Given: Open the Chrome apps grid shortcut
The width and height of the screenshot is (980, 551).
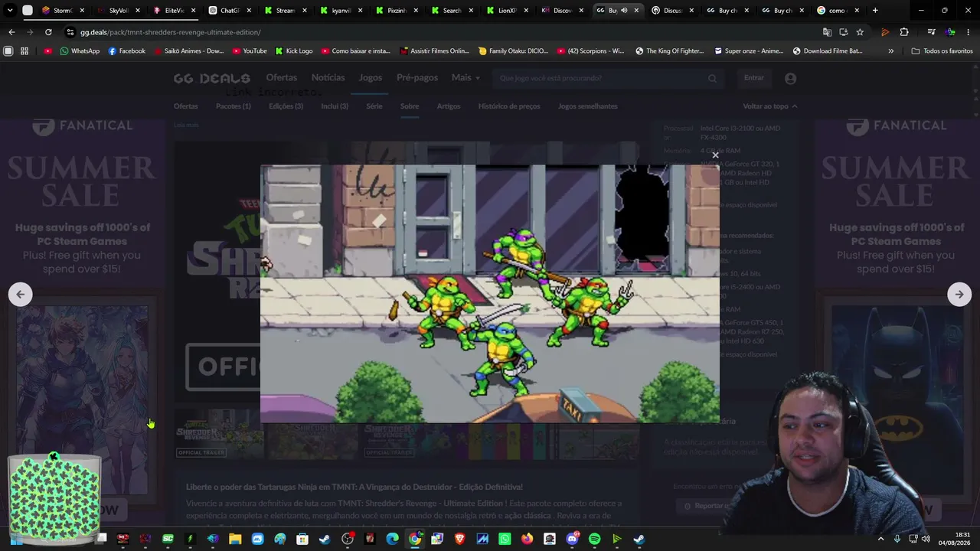Looking at the screenshot, I should pyautogui.click(x=24, y=51).
